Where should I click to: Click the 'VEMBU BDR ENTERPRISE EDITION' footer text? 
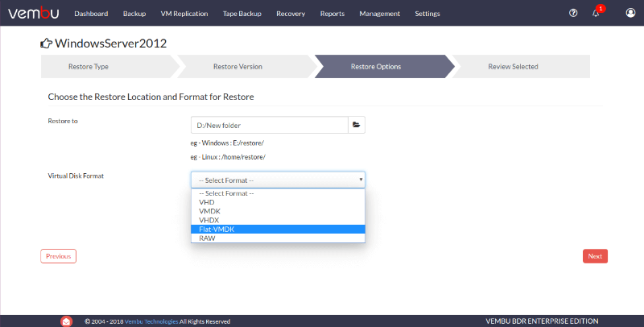(x=542, y=321)
